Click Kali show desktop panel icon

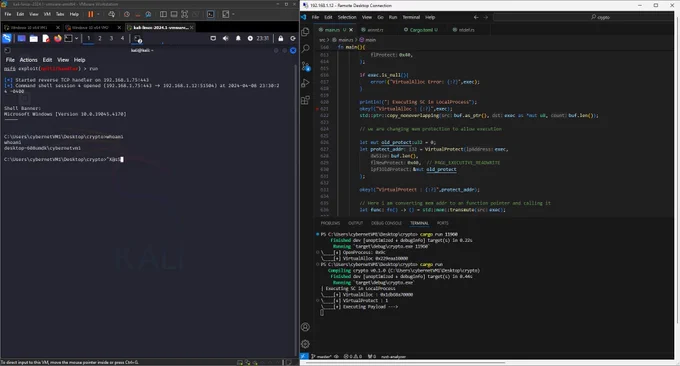coord(21,39)
